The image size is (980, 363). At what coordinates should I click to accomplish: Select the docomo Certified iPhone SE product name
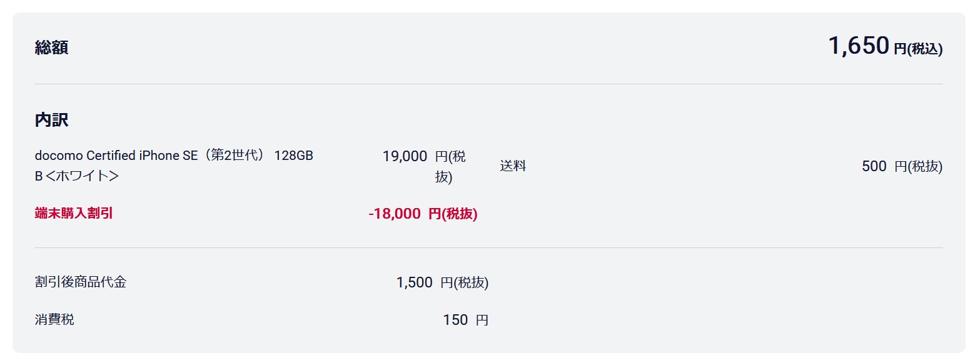pyautogui.click(x=174, y=156)
